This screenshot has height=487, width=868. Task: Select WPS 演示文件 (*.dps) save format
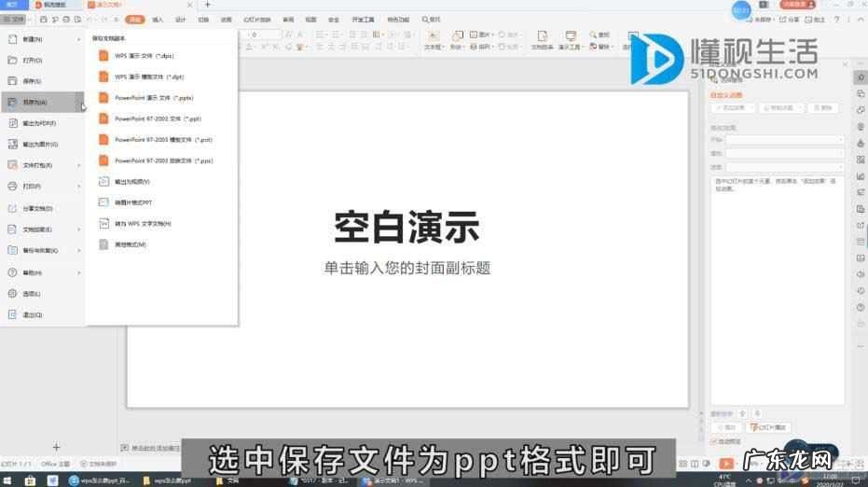click(x=160, y=56)
